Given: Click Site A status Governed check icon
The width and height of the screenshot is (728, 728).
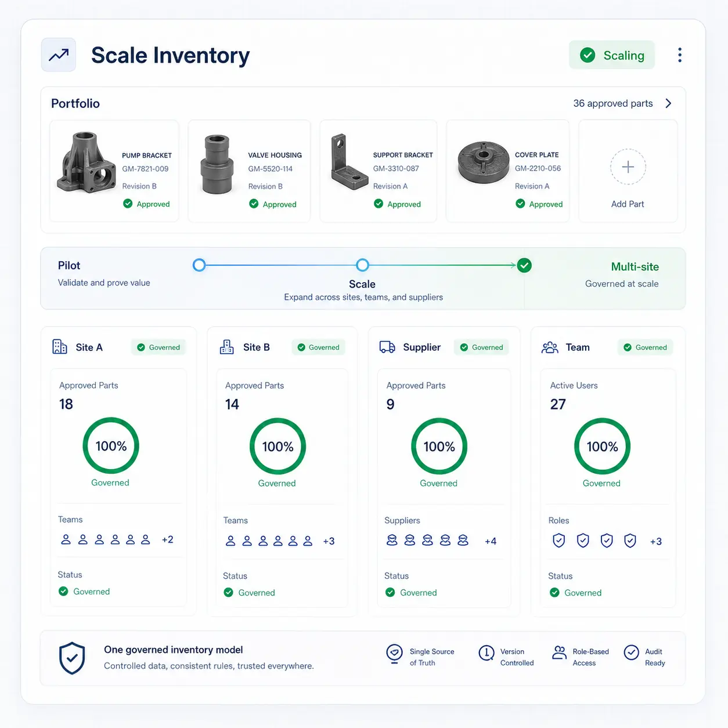Looking at the screenshot, I should tap(63, 591).
